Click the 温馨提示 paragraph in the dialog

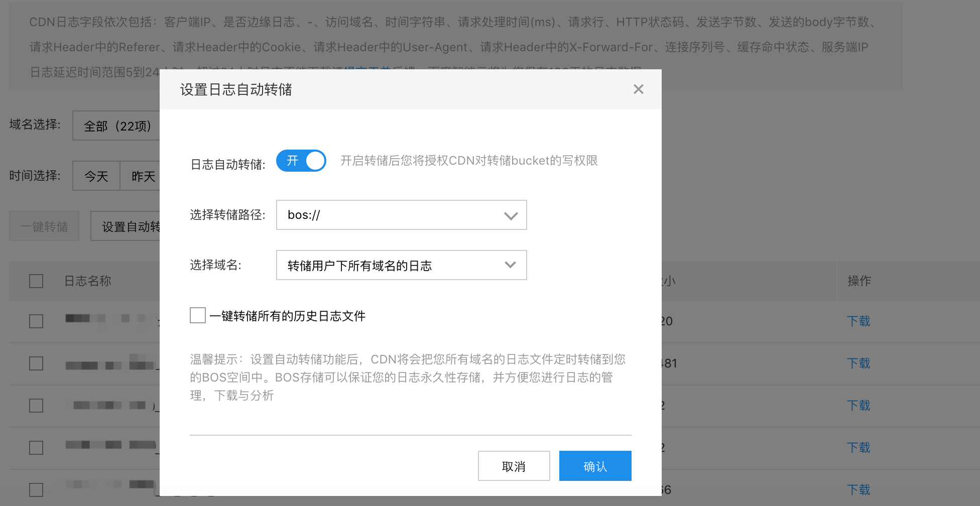point(408,377)
